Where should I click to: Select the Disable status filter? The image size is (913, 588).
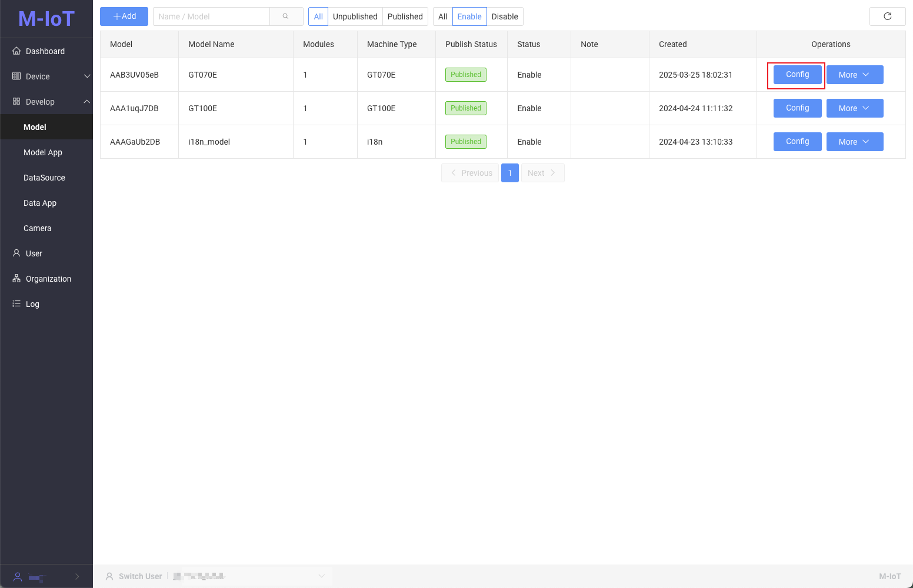[504, 16]
